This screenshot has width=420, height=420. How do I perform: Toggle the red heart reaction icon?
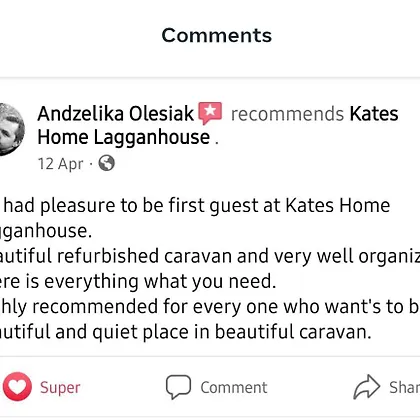(17, 387)
